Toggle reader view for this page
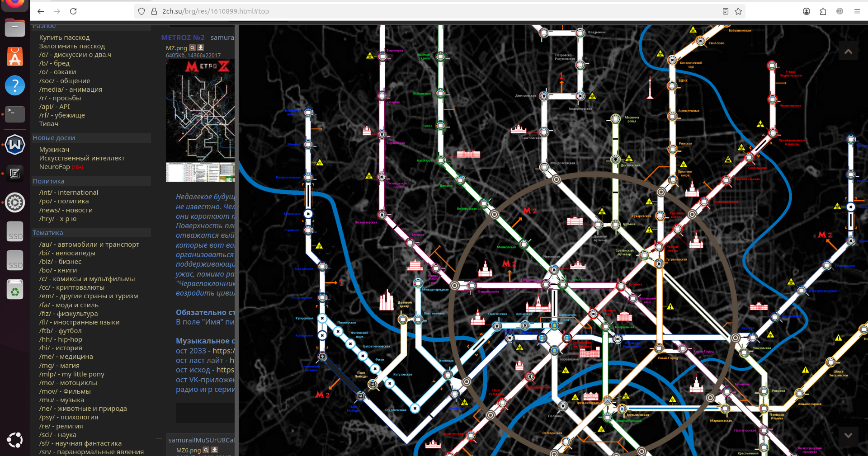Screen dimensions: 868x456 pyautogui.click(x=726, y=11)
